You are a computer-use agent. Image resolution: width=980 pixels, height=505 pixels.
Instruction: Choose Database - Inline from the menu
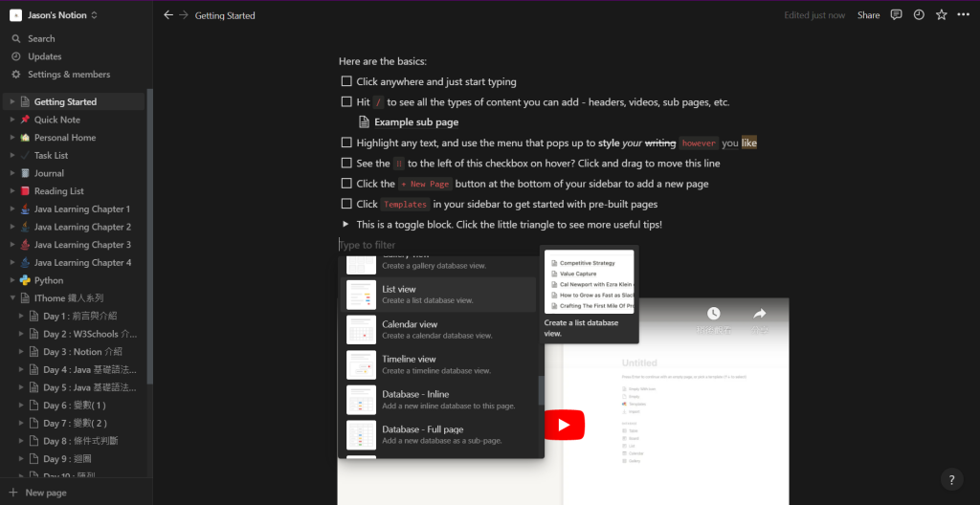coord(440,400)
